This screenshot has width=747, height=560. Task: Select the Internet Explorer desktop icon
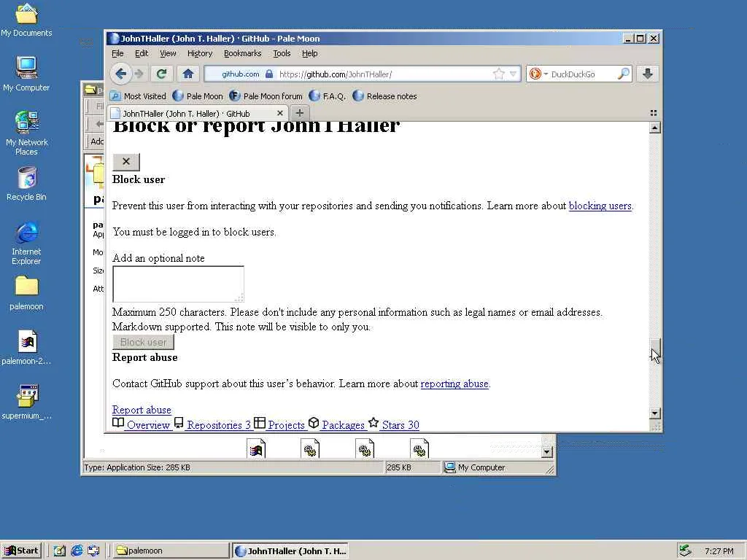tap(26, 243)
